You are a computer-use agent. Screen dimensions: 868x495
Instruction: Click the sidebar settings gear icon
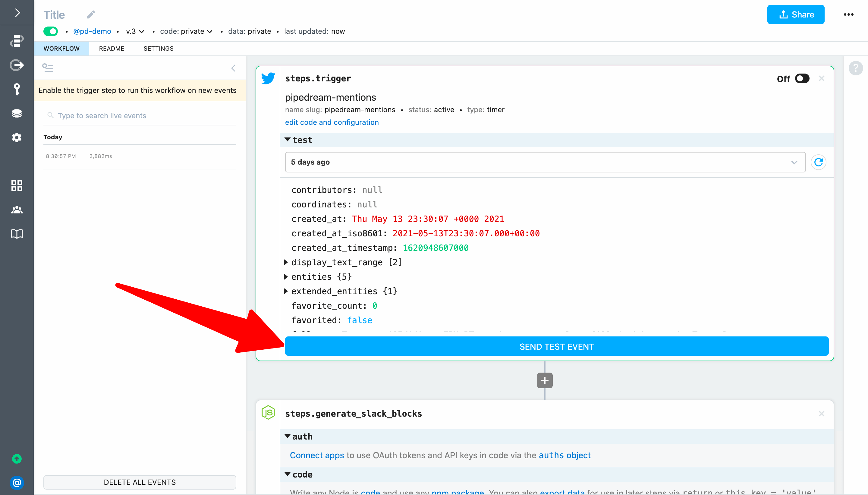17,138
